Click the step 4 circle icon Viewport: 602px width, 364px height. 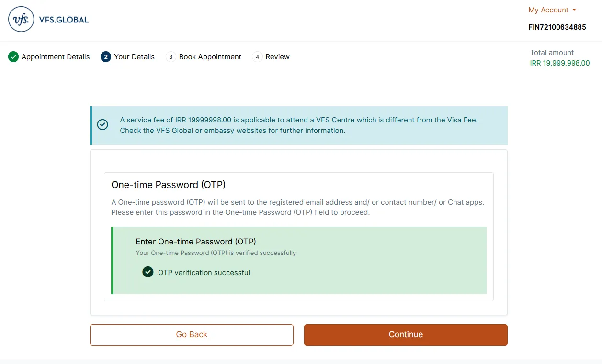point(258,57)
